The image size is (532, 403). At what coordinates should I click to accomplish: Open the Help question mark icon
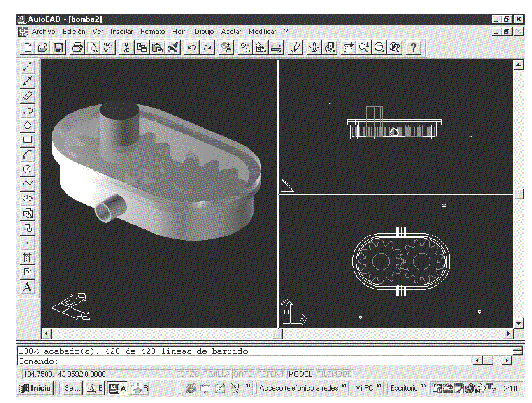pyautogui.click(x=413, y=48)
